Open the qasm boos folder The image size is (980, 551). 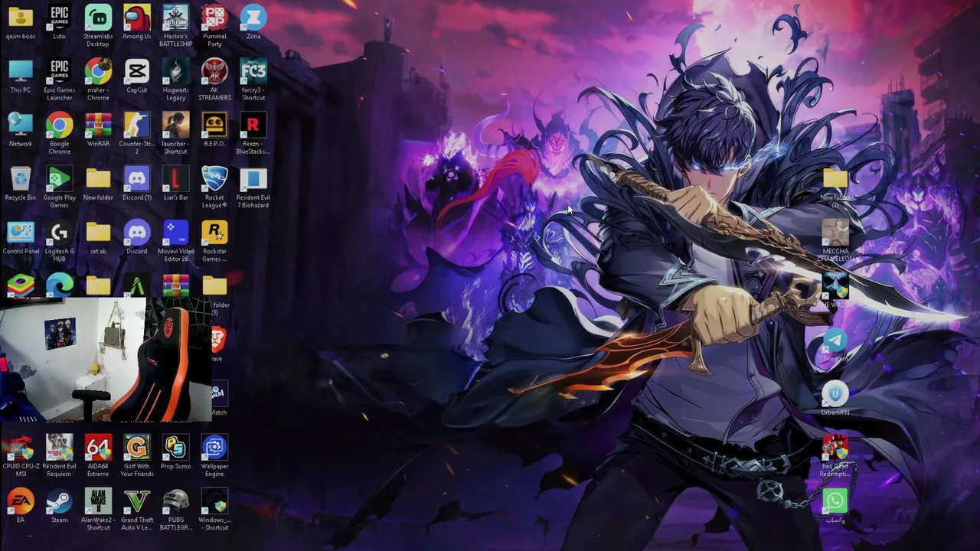coord(21,22)
